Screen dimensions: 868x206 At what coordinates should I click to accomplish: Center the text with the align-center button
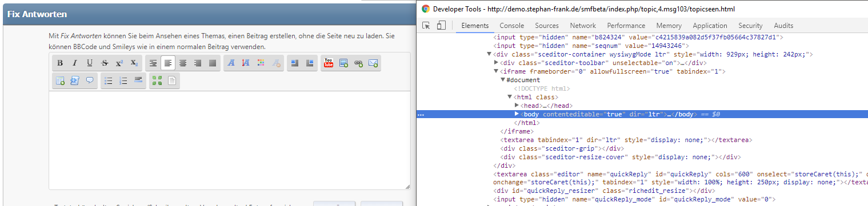(183, 63)
